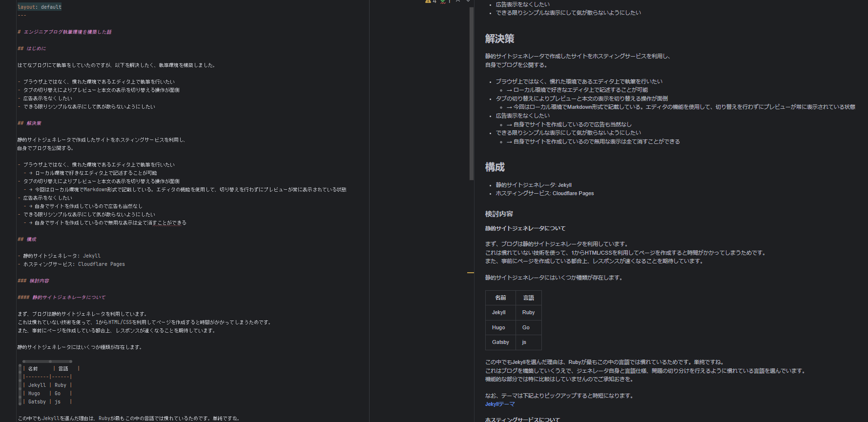This screenshot has height=422, width=868.
Task: Click the green typo check indicator
Action: 445,1
